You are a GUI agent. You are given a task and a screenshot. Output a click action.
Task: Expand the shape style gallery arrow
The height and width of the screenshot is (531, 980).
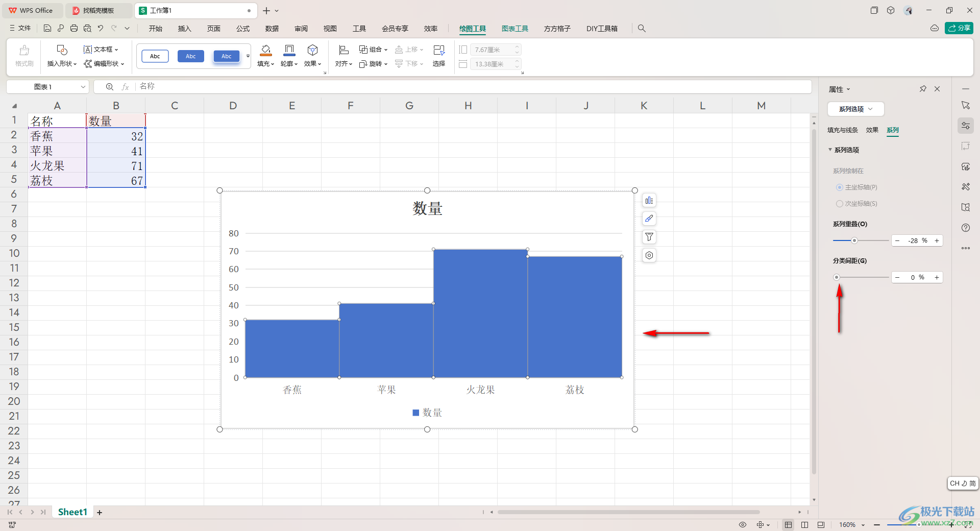tap(248, 56)
